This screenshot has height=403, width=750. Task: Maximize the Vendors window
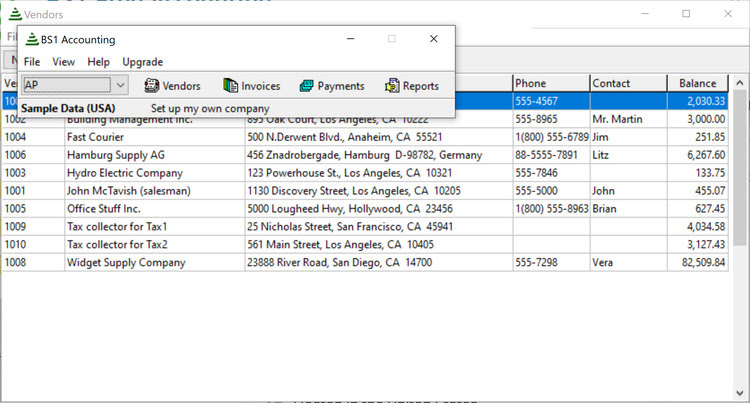click(x=686, y=14)
